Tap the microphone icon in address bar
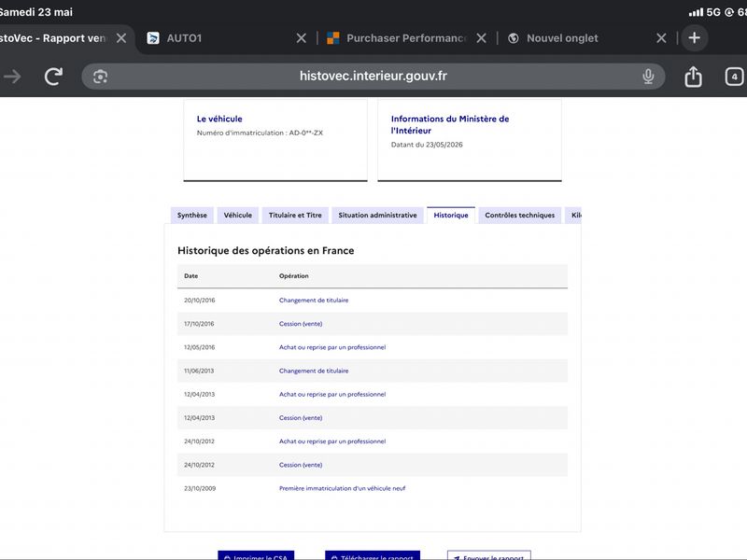This screenshot has height=560, width=747. (x=648, y=77)
